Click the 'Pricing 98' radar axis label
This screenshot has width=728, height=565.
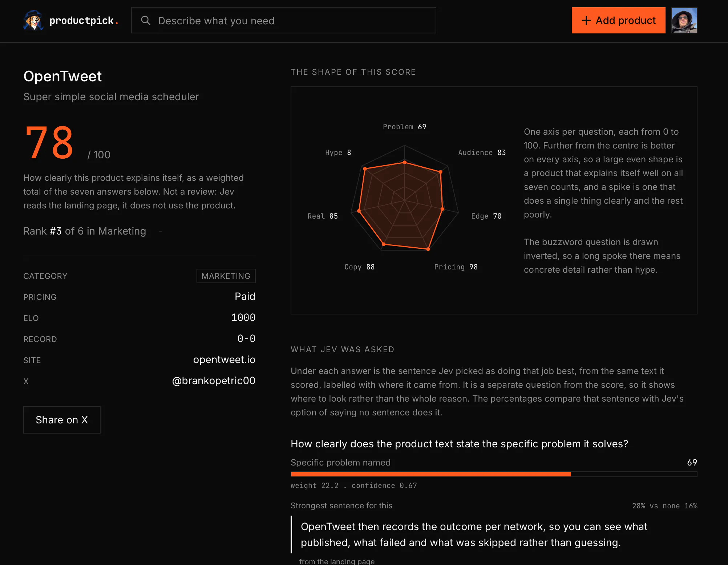pyautogui.click(x=456, y=267)
